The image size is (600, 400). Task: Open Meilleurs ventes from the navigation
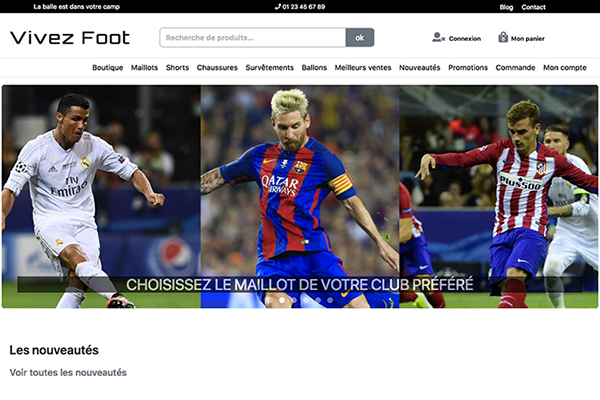(363, 68)
